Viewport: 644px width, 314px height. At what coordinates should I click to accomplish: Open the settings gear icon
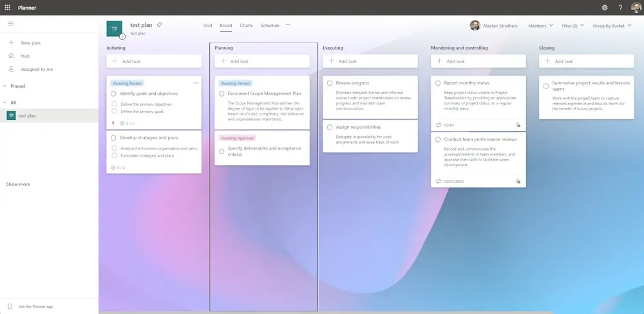click(605, 8)
